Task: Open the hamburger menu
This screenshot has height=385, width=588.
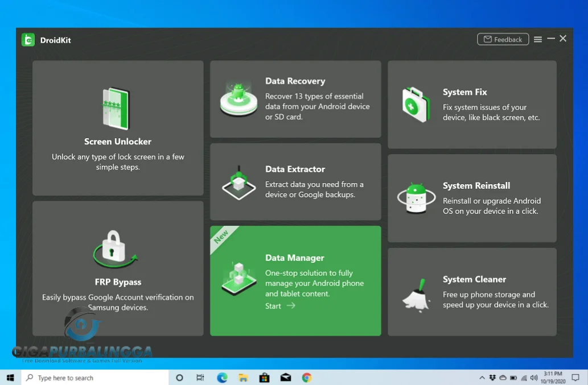Action: (538, 39)
